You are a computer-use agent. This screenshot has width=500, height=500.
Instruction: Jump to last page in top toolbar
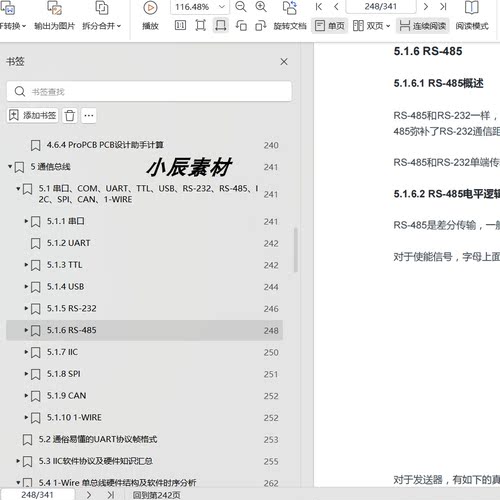(443, 6)
